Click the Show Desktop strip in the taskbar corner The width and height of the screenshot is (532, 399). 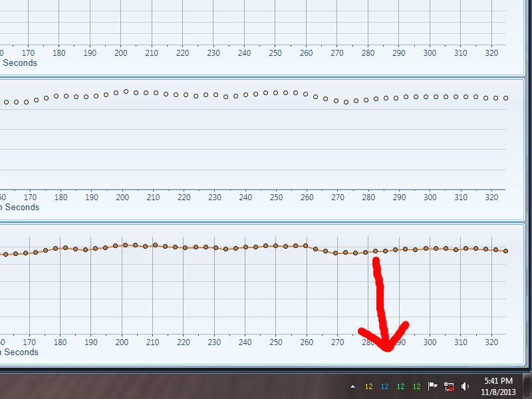coord(527,386)
